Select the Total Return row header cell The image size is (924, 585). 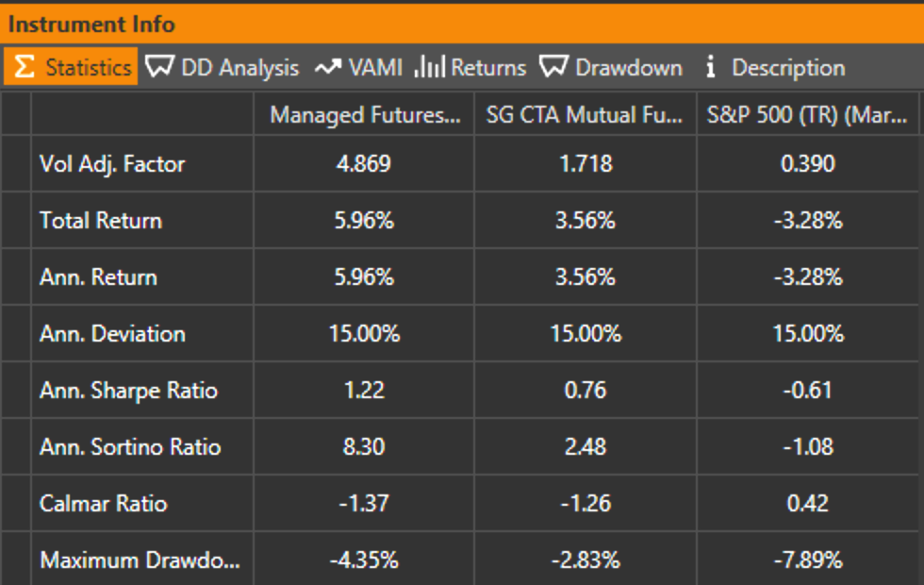click(101, 221)
